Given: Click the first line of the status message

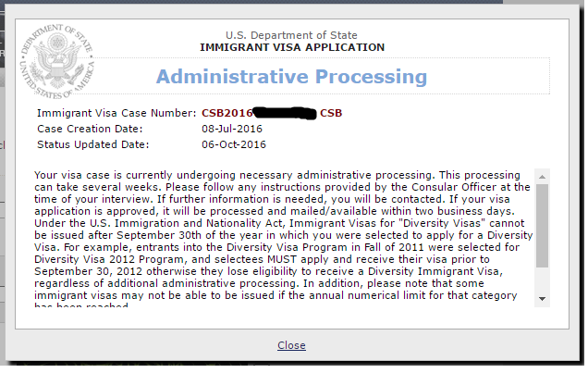Looking at the screenshot, I should click(277, 175).
